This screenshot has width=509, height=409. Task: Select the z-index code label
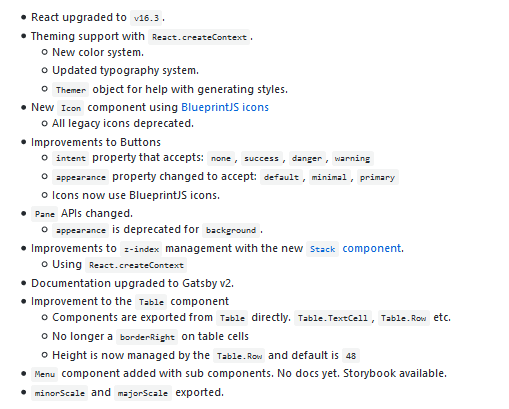click(x=141, y=249)
